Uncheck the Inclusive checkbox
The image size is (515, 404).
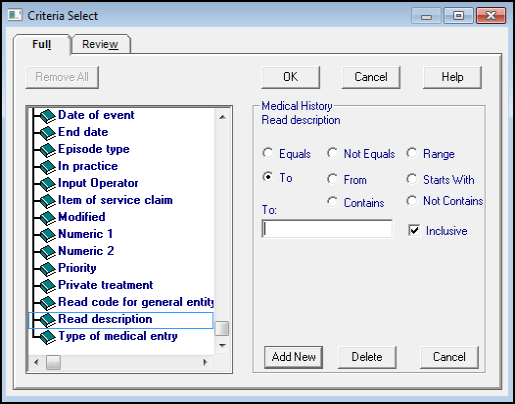pyautogui.click(x=414, y=230)
